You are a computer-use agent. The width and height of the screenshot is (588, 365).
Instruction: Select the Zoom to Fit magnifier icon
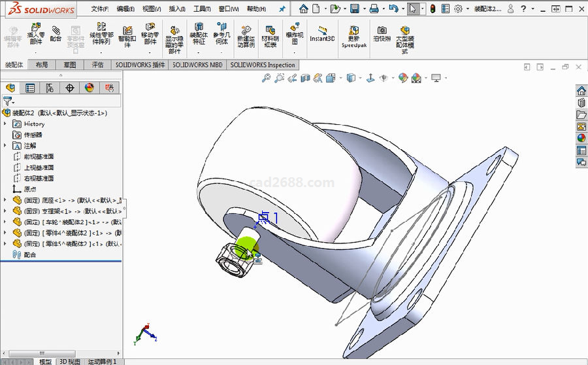266,78
